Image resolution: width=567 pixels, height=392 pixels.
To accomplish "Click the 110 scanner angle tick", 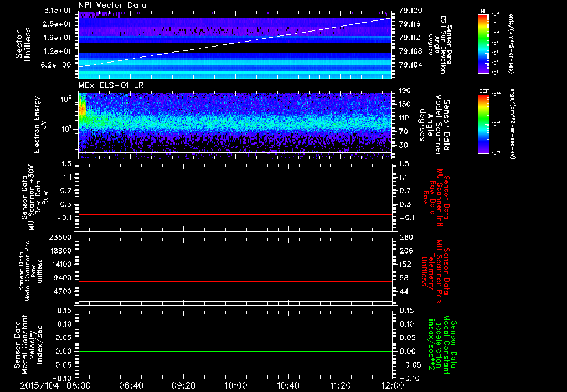I will coord(405,118).
